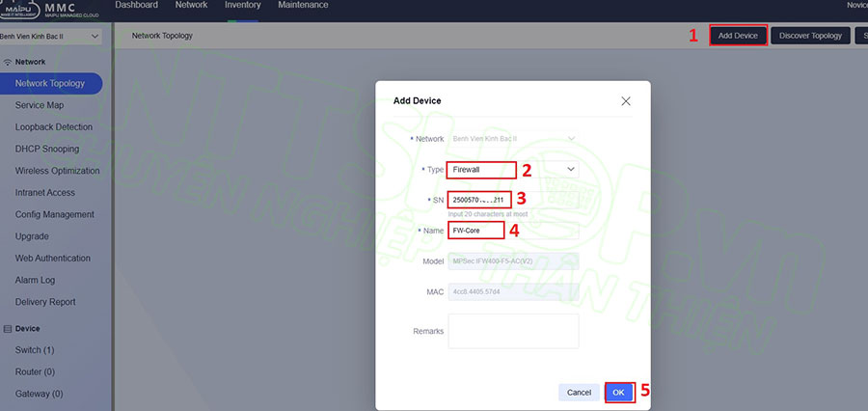Click the Name field containing FW-Core
The width and height of the screenshot is (868, 411).
click(513, 231)
